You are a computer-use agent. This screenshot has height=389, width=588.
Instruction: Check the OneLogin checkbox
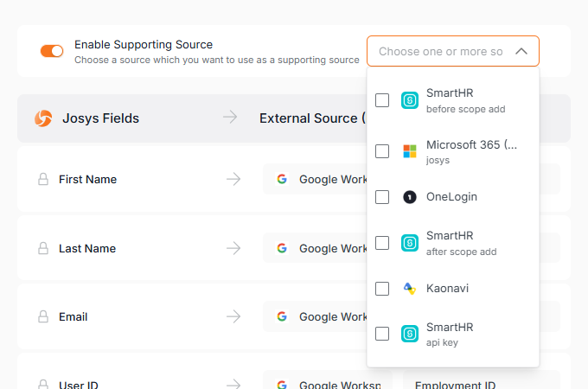coord(382,197)
